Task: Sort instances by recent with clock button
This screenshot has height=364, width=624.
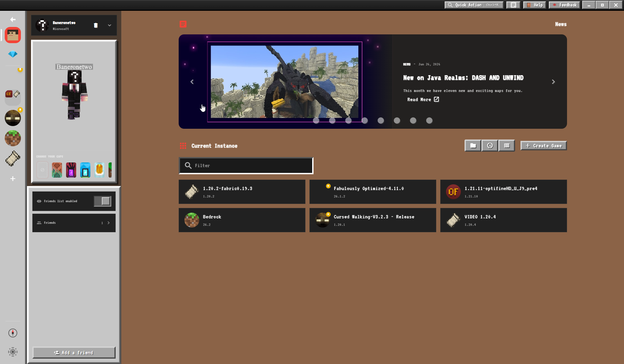Action: pyautogui.click(x=490, y=146)
